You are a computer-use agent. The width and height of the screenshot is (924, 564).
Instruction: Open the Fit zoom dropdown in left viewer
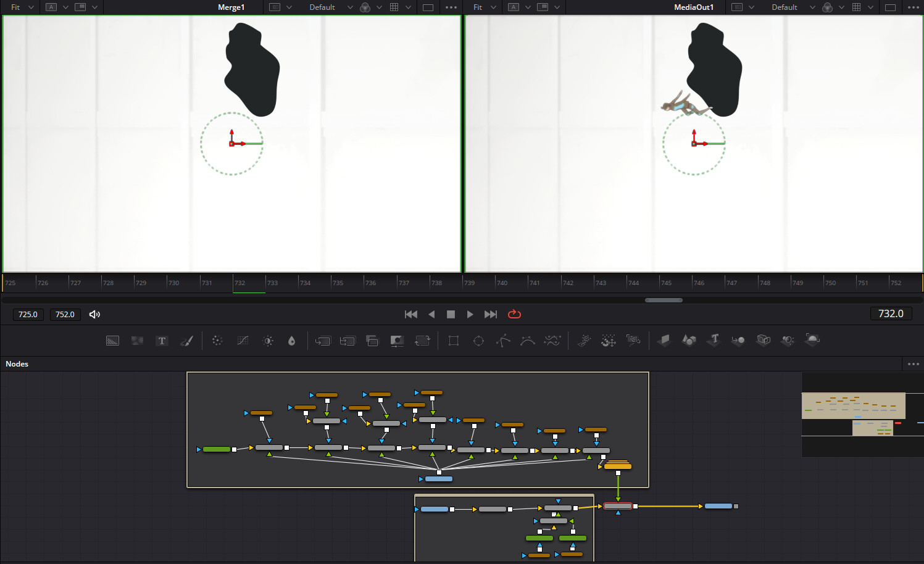(22, 7)
